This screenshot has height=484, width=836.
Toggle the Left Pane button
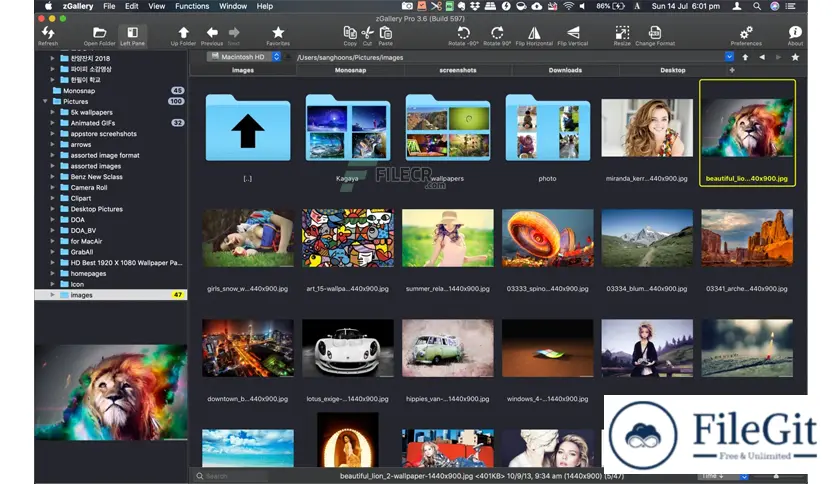click(x=132, y=36)
